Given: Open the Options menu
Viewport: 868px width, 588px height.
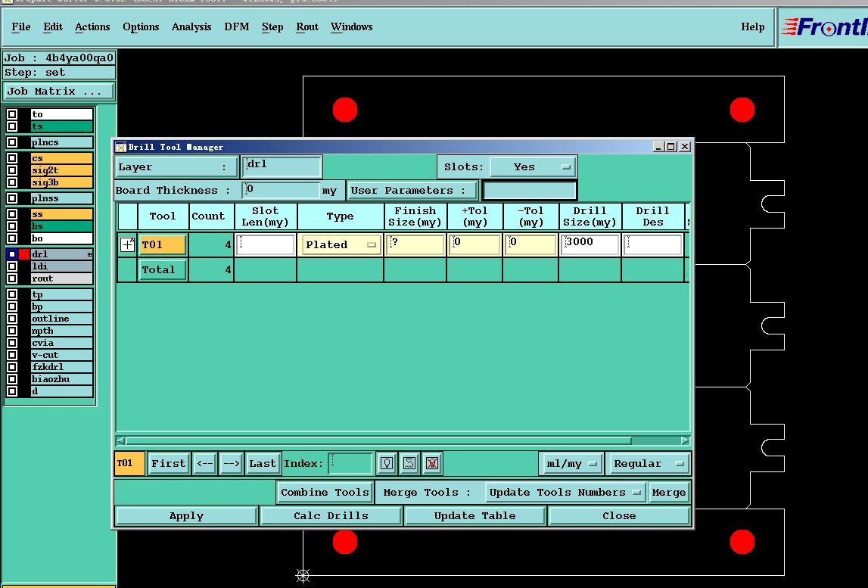Looking at the screenshot, I should pyautogui.click(x=141, y=26).
